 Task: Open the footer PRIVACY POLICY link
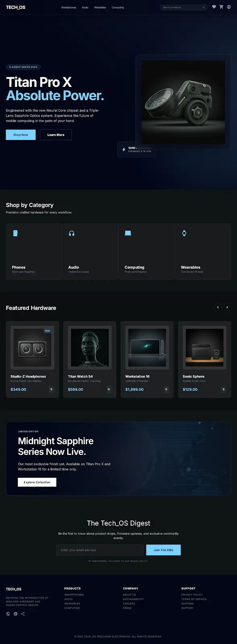[192, 594]
